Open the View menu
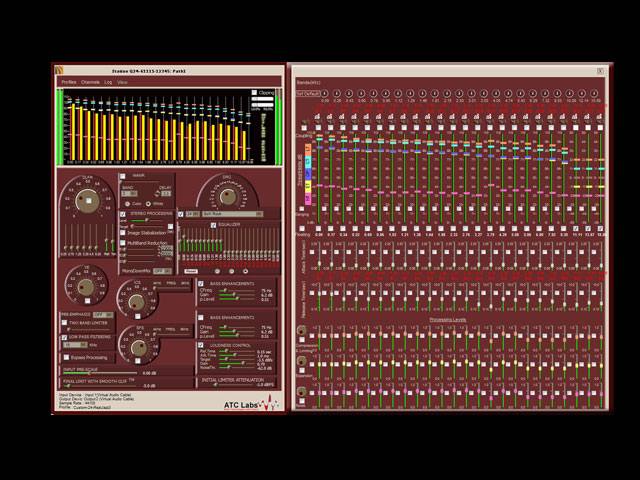The height and width of the screenshot is (480, 640). 122,82
